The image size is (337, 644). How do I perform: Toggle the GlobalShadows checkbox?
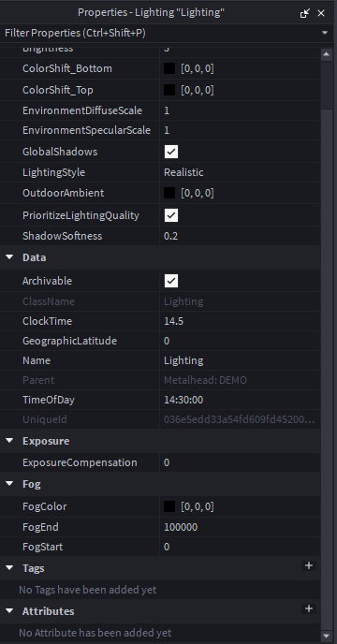171,152
